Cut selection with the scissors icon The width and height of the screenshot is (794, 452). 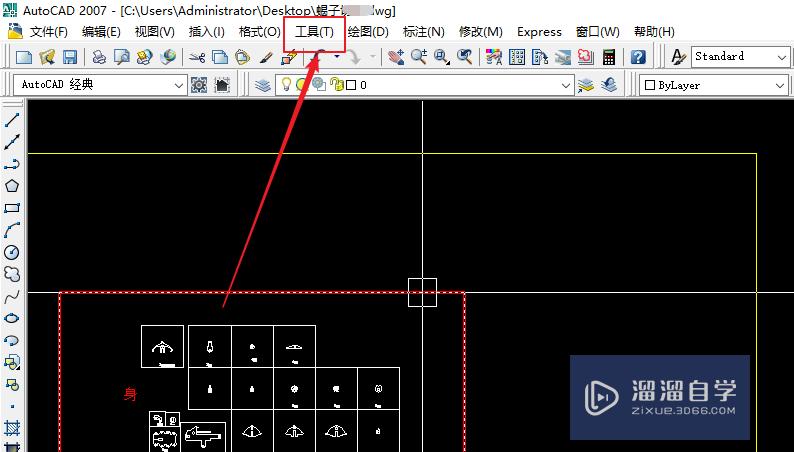(197, 57)
